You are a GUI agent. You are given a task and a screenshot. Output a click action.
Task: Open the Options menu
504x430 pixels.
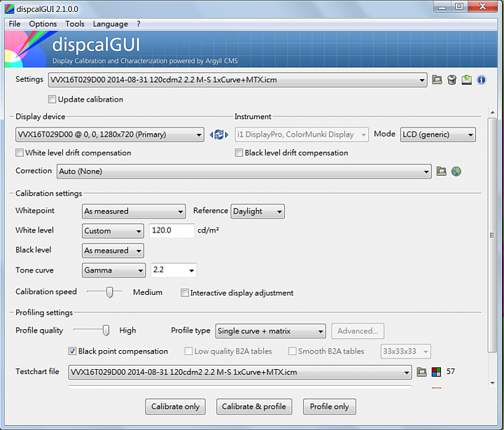tap(43, 24)
